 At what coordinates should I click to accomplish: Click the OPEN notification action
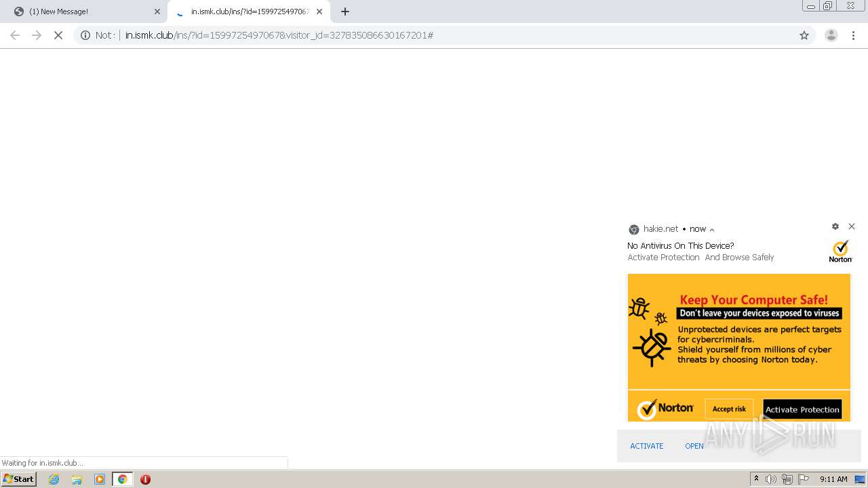point(694,446)
